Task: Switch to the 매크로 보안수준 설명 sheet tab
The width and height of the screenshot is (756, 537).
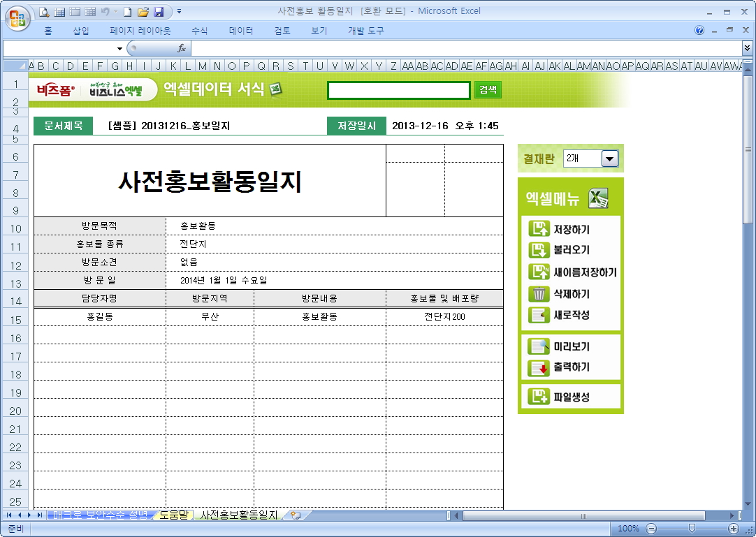Action: (101, 515)
